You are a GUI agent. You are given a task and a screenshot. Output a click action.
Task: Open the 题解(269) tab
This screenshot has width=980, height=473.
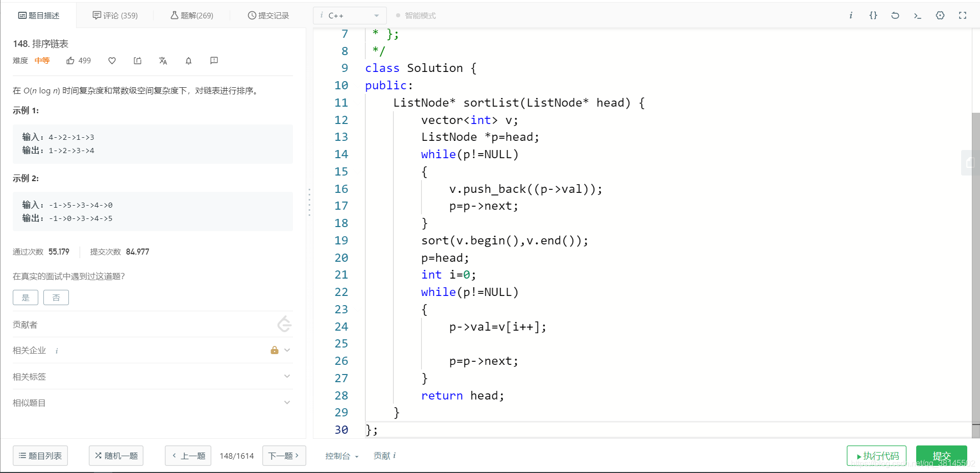click(192, 15)
